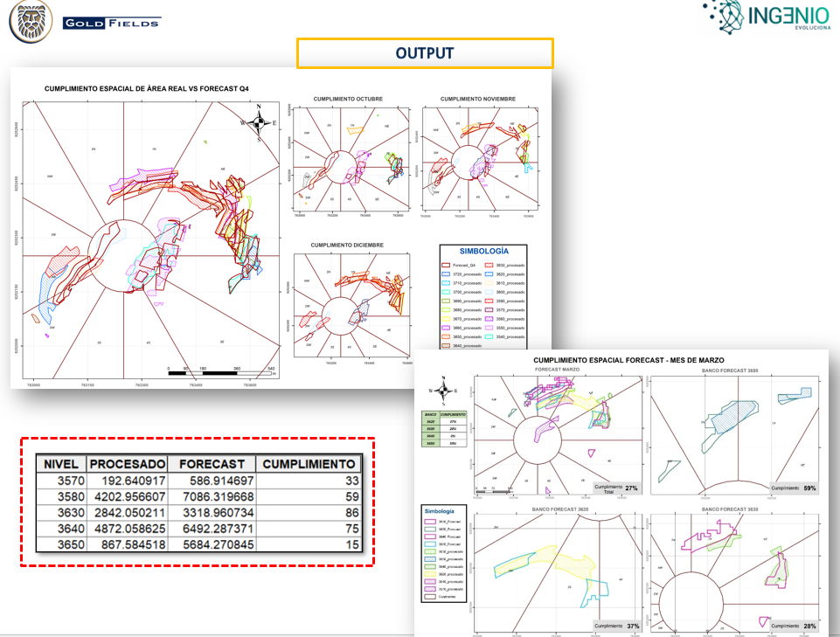Select the forecast cell 6492.287371
Viewport: 840px width, 637px height.
pos(212,529)
